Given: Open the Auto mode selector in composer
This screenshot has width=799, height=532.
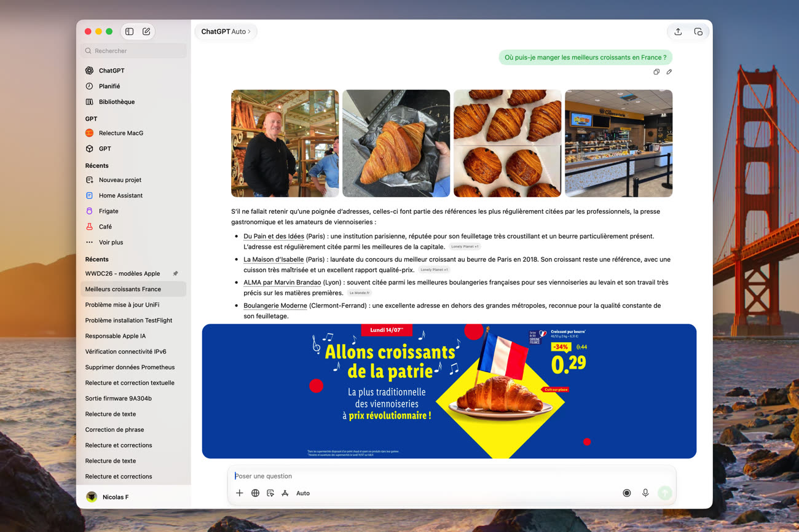Looking at the screenshot, I should click(x=303, y=493).
